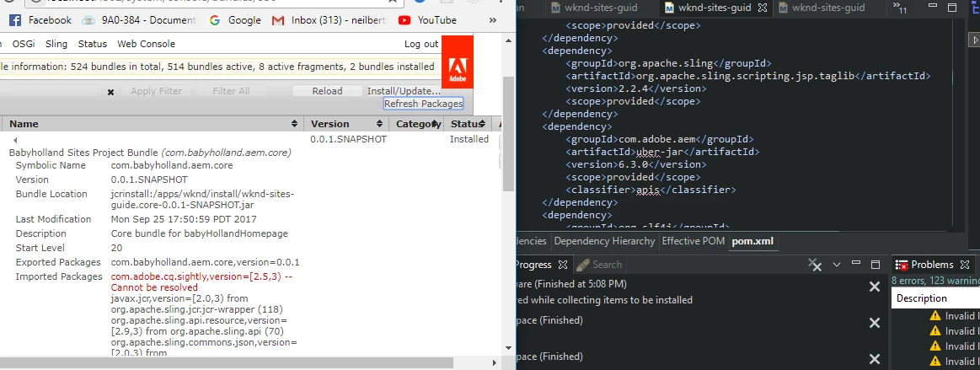980x370 pixels.
Task: Close the Progress view tab
Action: pos(562,265)
